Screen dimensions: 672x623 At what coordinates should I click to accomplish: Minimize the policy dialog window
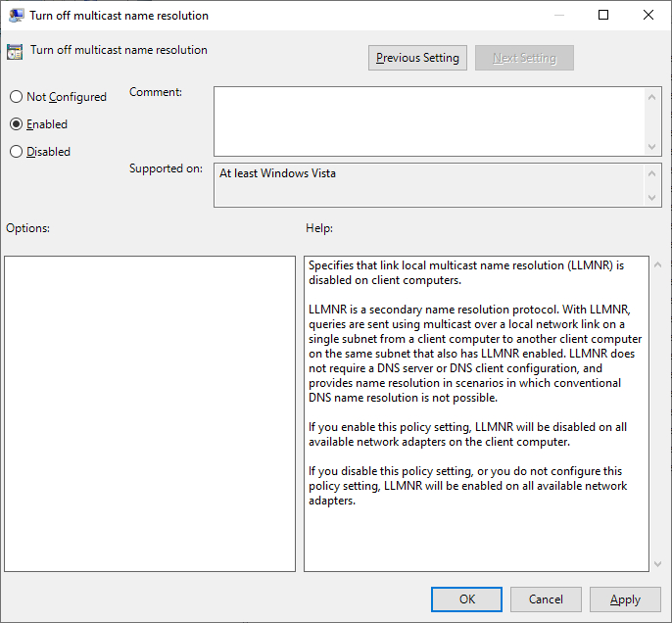coord(558,15)
